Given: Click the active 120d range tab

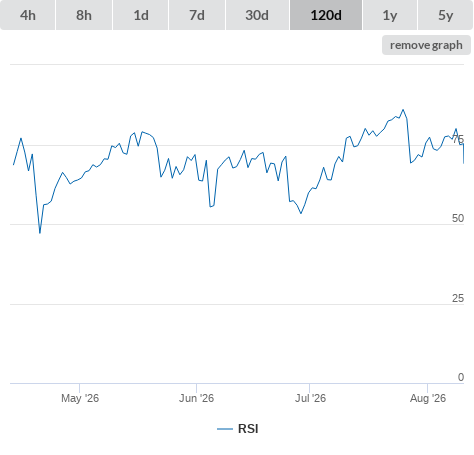Looking at the screenshot, I should click(326, 15).
